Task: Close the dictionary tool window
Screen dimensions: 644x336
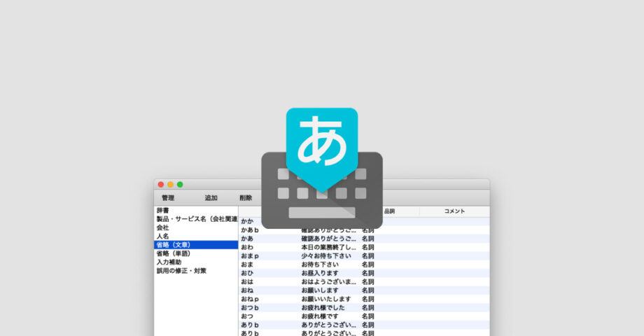Action: click(160, 184)
